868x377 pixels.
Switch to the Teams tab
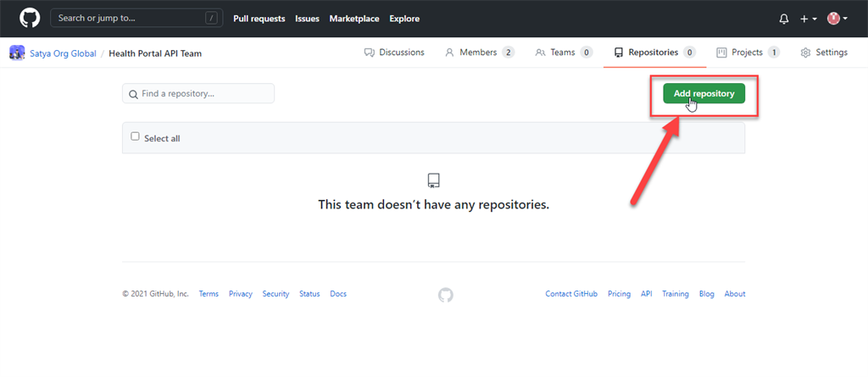pyautogui.click(x=564, y=53)
